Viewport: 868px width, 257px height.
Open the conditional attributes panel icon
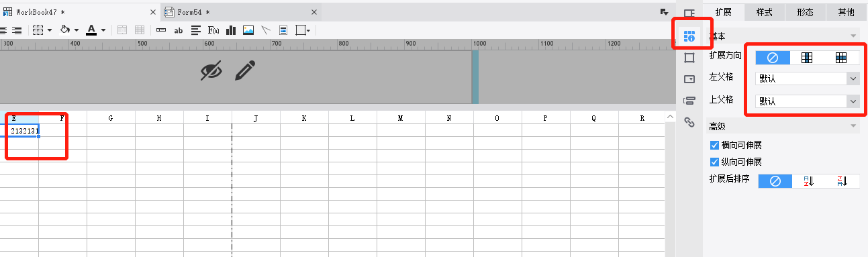click(689, 101)
